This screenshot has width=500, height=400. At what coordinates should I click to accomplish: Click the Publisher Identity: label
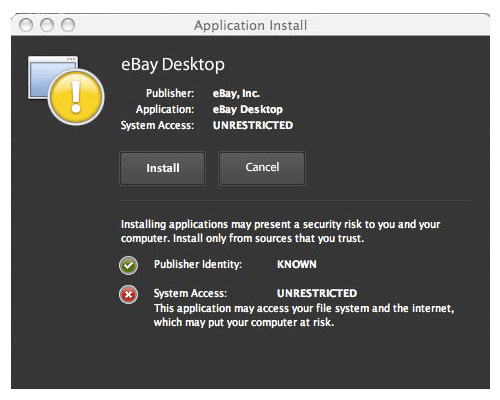198,264
